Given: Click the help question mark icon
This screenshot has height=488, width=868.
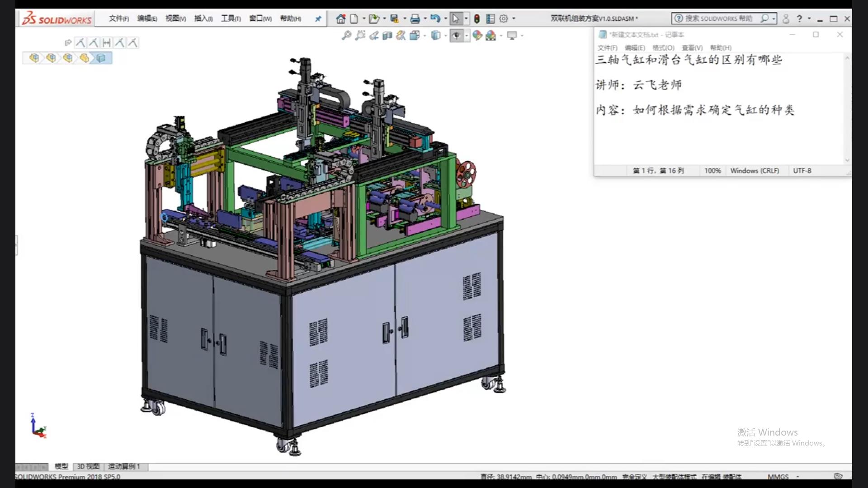Looking at the screenshot, I should pyautogui.click(x=799, y=19).
